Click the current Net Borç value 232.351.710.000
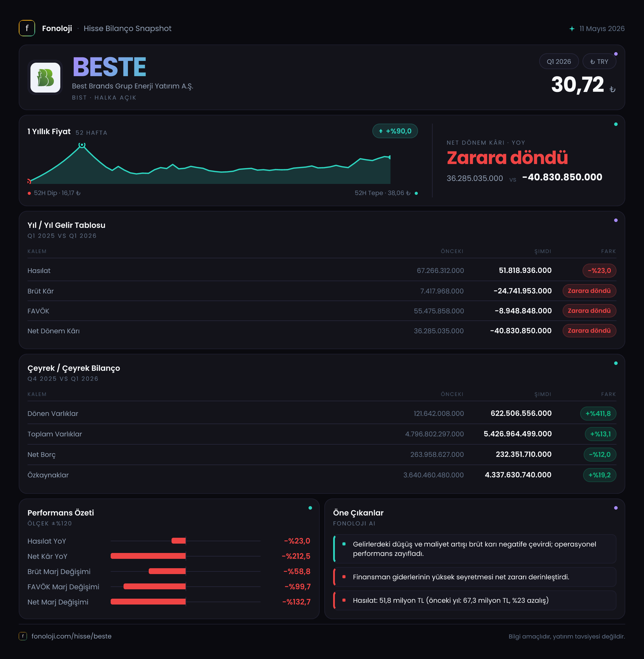This screenshot has height=659, width=644. (524, 454)
